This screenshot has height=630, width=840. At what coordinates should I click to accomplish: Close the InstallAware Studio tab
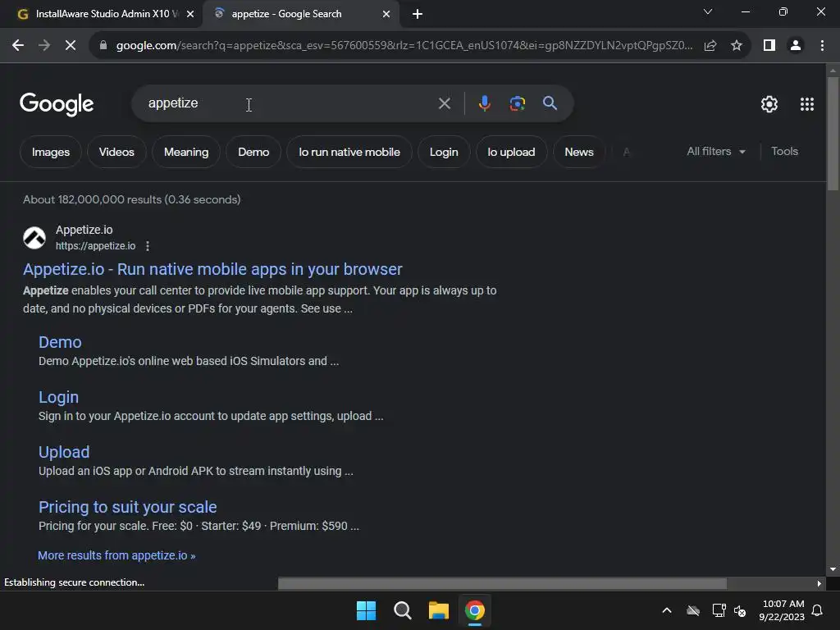(x=190, y=14)
